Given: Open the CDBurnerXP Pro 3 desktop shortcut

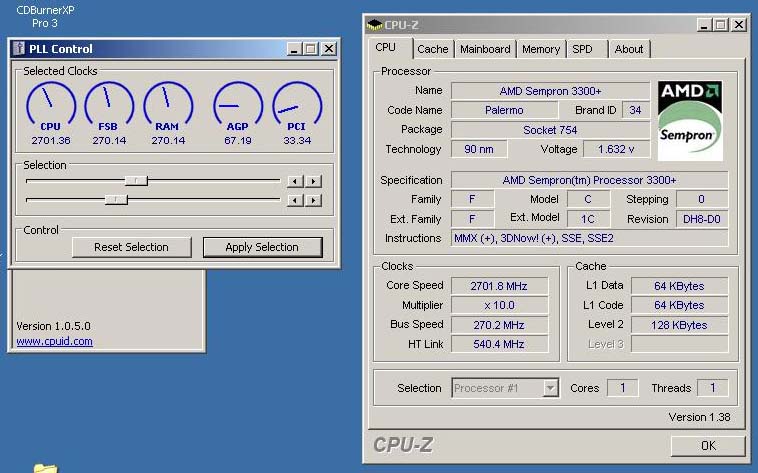Looking at the screenshot, I should [x=45, y=16].
